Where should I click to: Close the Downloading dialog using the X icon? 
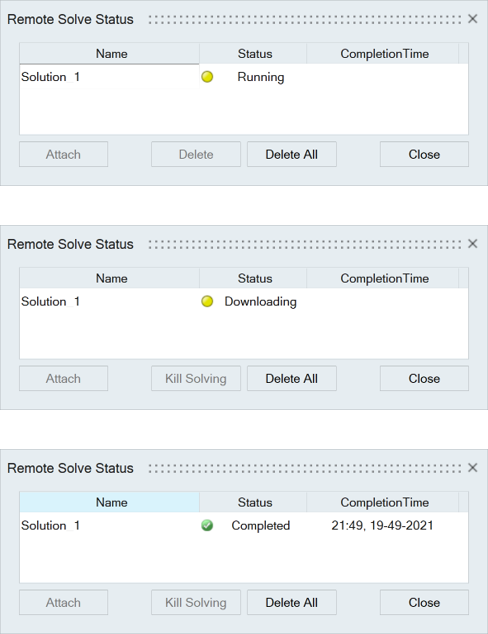472,244
